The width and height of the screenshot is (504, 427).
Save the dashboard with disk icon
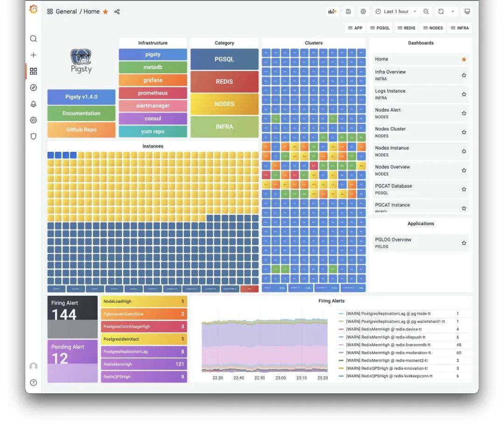pos(348,12)
